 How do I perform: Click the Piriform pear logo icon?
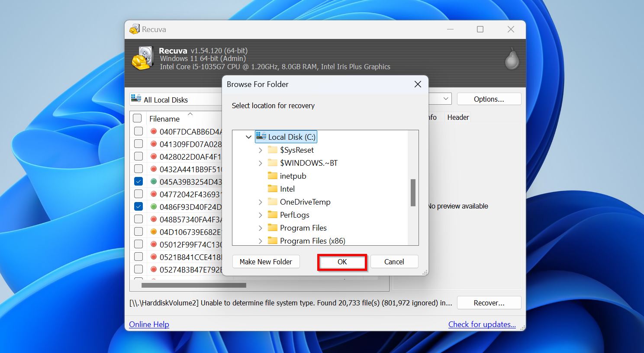(x=512, y=59)
